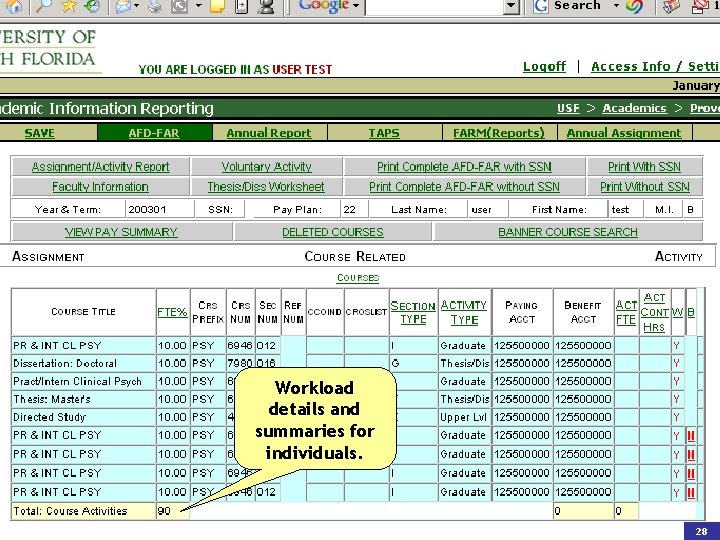Click the Messenger person icon
Image resolution: width=720 pixels, height=540 pixels.
point(266,6)
